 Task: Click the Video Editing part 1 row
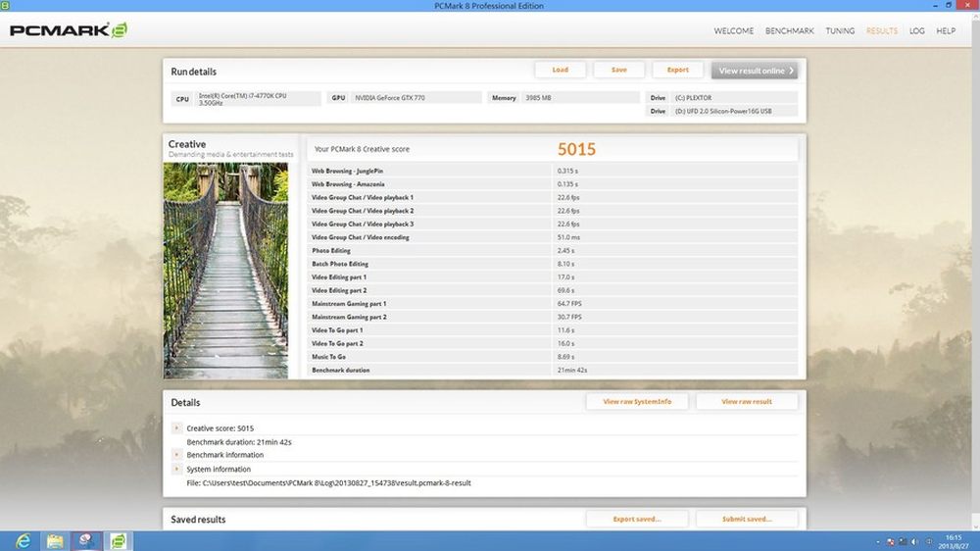pos(553,277)
